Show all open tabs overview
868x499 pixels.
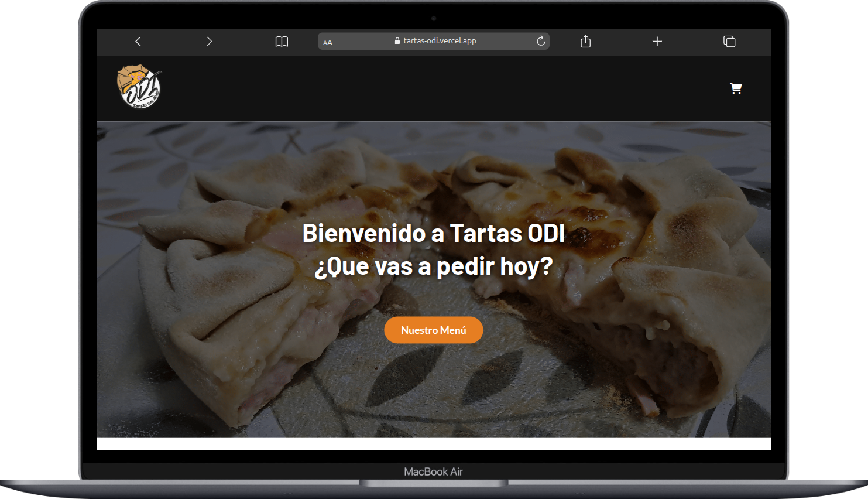click(x=729, y=41)
